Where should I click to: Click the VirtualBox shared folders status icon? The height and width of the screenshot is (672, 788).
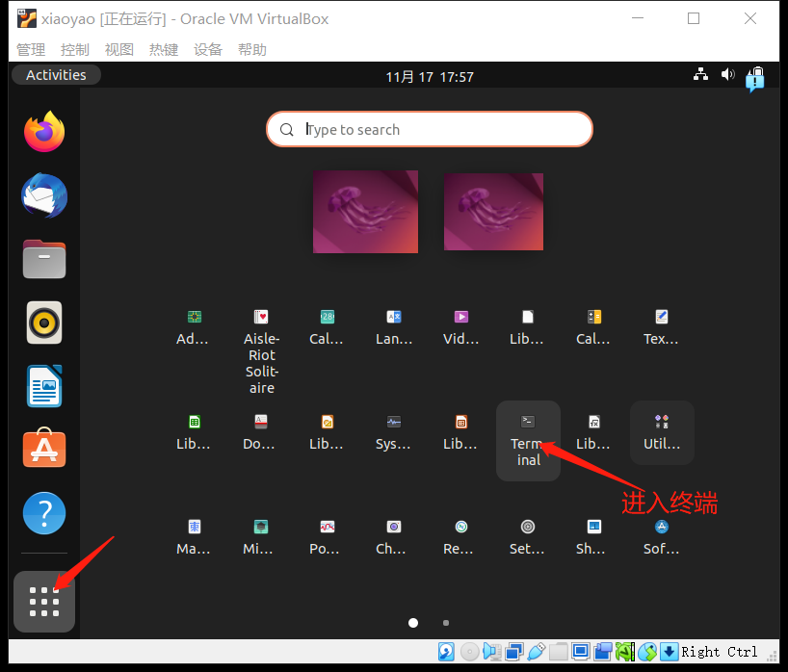click(x=559, y=652)
